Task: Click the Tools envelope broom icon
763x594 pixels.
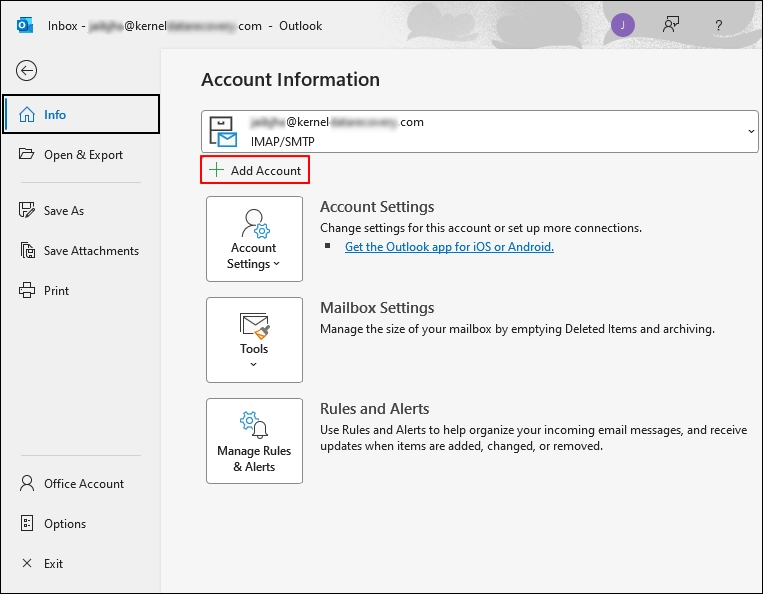Action: tap(254, 325)
